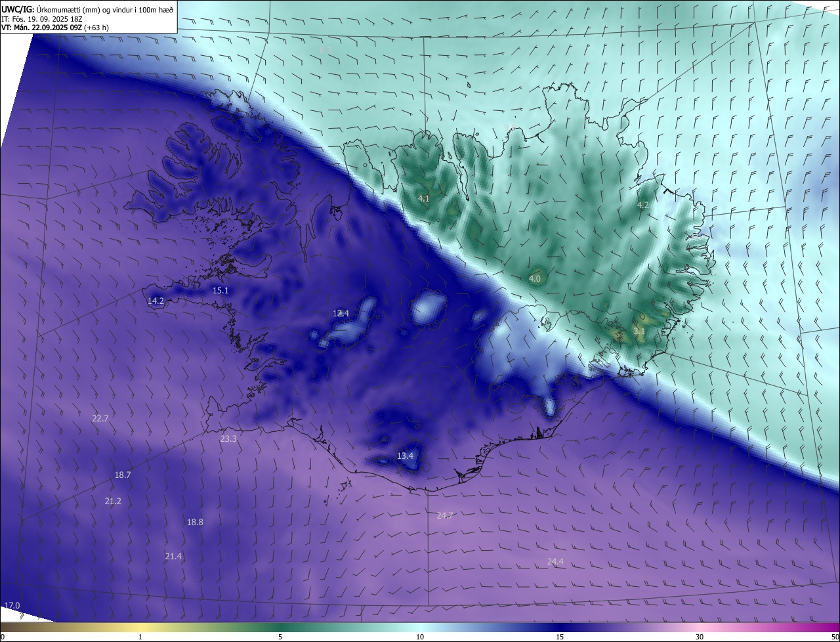Click the 3.1 value label

point(639,332)
